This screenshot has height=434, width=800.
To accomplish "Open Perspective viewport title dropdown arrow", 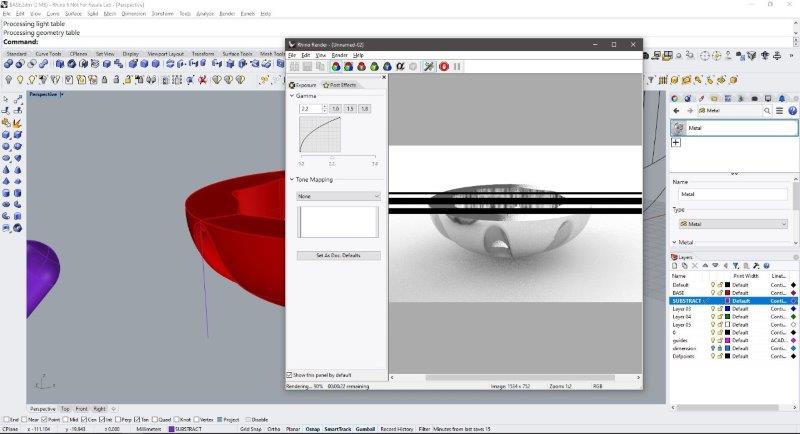I will [62, 94].
